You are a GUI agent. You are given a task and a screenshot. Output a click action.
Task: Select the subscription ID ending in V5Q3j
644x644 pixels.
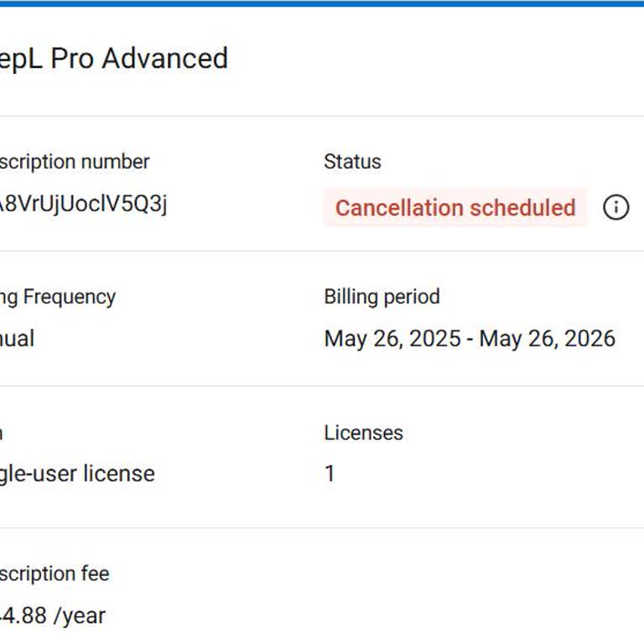pyautogui.click(x=83, y=204)
